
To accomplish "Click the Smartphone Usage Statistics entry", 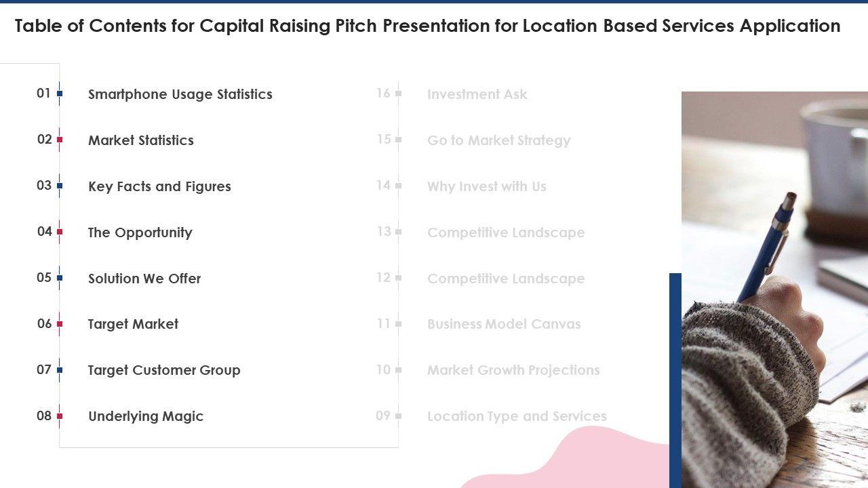I will 180,94.
